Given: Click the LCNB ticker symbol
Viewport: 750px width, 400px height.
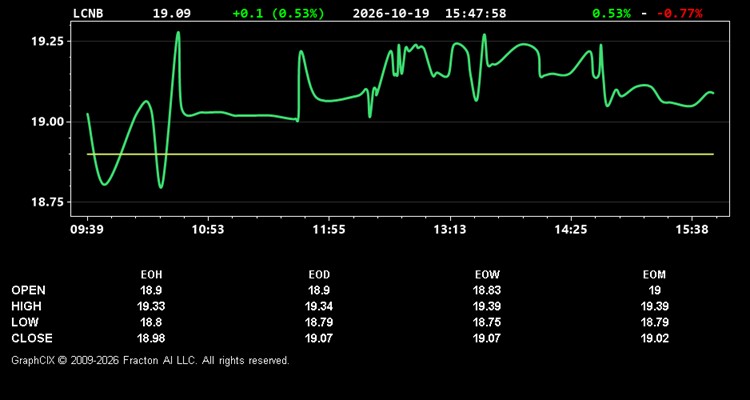Looking at the screenshot, I should point(88,13).
